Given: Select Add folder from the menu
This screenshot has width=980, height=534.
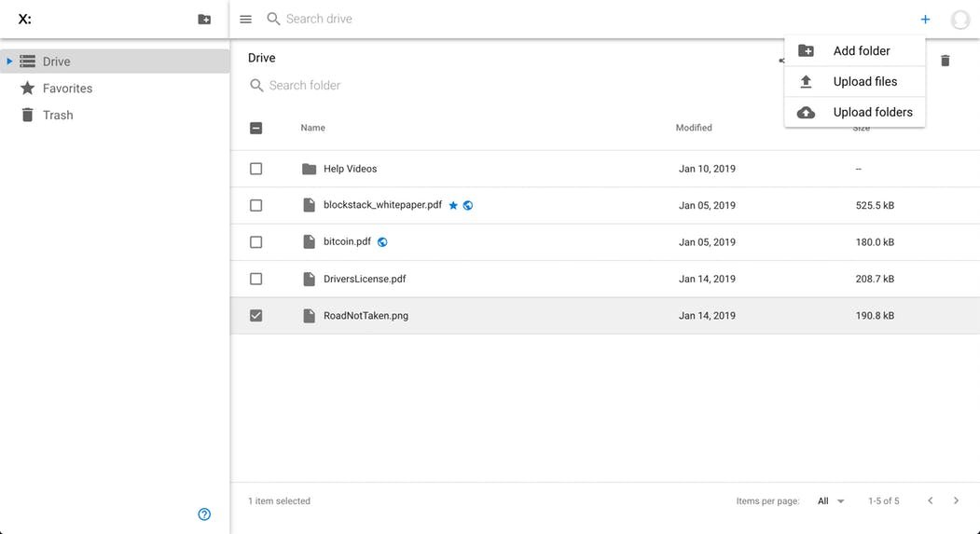Looking at the screenshot, I should pos(861,51).
